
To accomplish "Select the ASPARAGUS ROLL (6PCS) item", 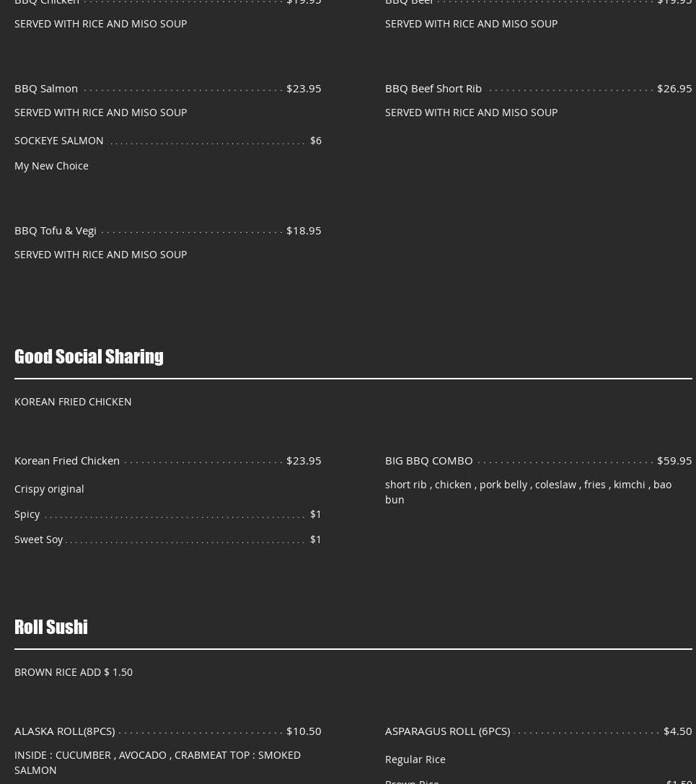I will click(447, 731).
